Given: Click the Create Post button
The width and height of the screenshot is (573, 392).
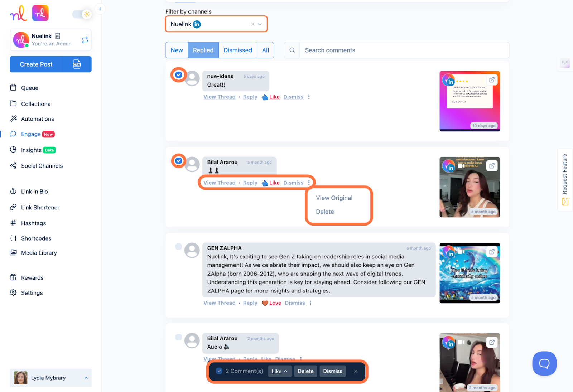Looking at the screenshot, I should tap(36, 64).
